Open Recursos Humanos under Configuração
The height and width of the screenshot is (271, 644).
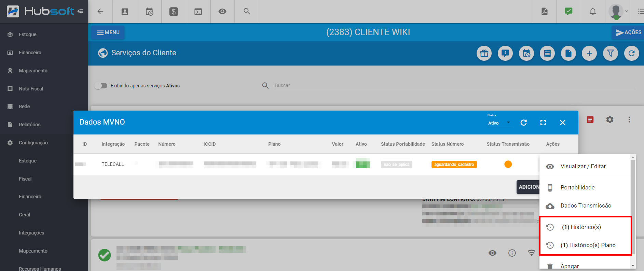click(x=40, y=269)
